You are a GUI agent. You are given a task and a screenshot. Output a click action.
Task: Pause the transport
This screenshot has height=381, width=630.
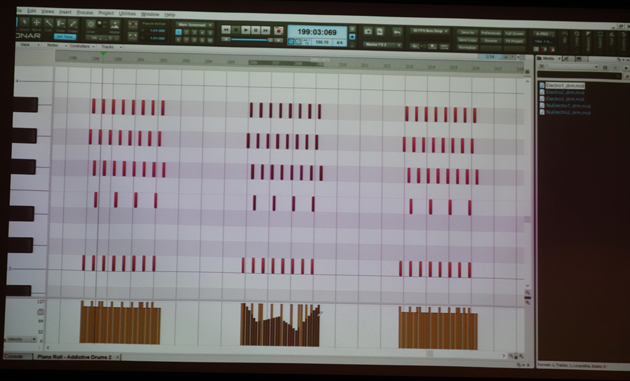point(256,30)
